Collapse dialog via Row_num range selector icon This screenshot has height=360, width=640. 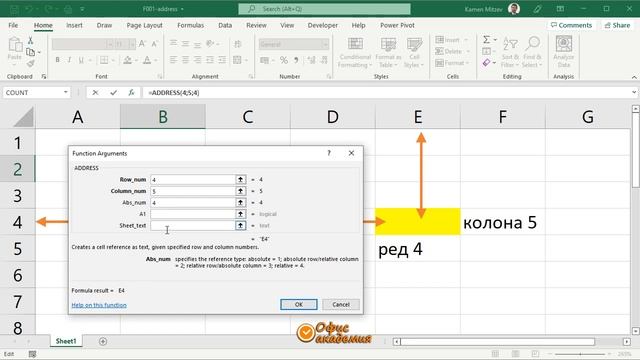[240, 180]
